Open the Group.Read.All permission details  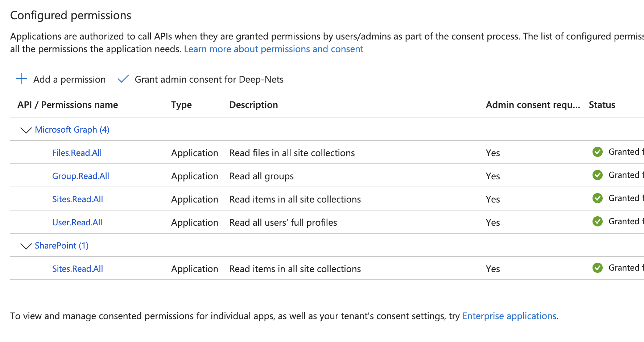80,176
